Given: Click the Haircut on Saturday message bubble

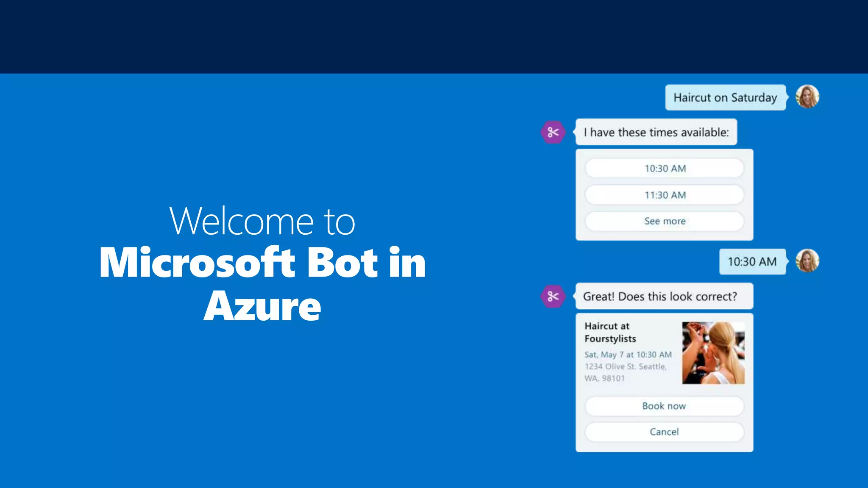Looking at the screenshot, I should click(x=725, y=97).
